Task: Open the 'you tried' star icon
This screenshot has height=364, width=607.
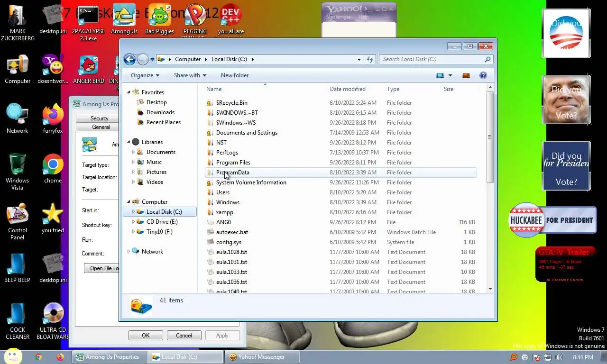Action: [53, 219]
